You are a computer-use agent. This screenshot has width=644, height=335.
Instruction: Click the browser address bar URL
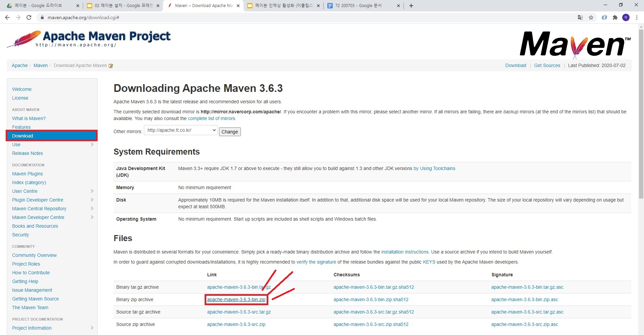point(83,17)
